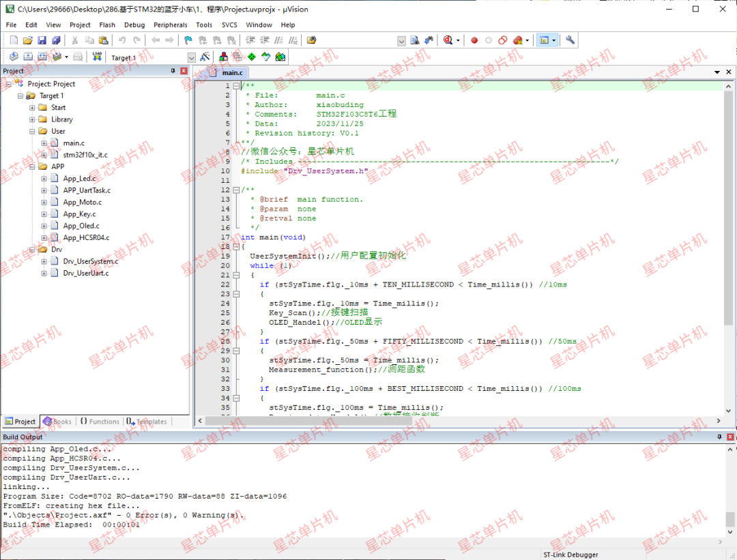This screenshot has height=560, width=737.
Task: Toggle breakpoint using the red dot icon
Action: click(x=474, y=41)
